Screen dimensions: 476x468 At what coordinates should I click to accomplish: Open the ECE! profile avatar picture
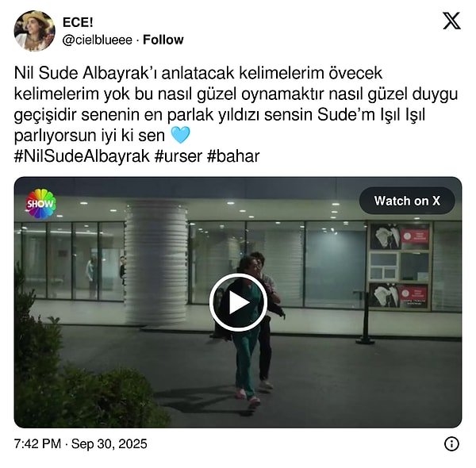click(35, 31)
